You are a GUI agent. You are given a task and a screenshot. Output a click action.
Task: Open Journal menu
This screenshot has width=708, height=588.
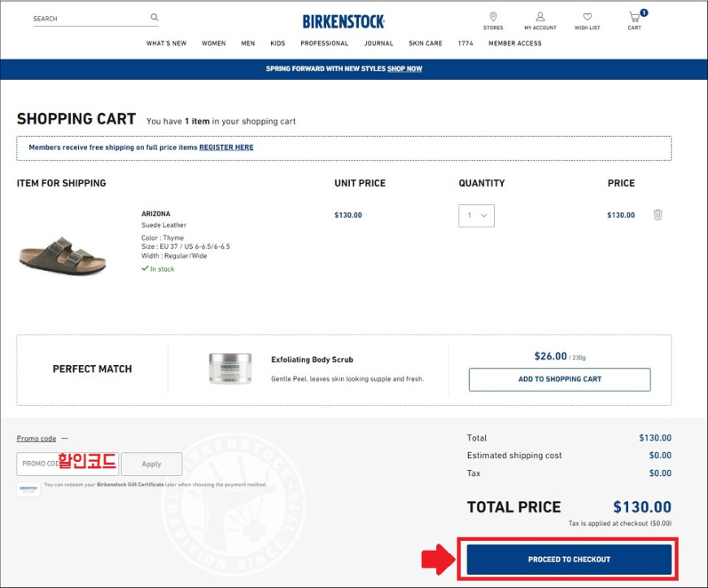point(378,43)
